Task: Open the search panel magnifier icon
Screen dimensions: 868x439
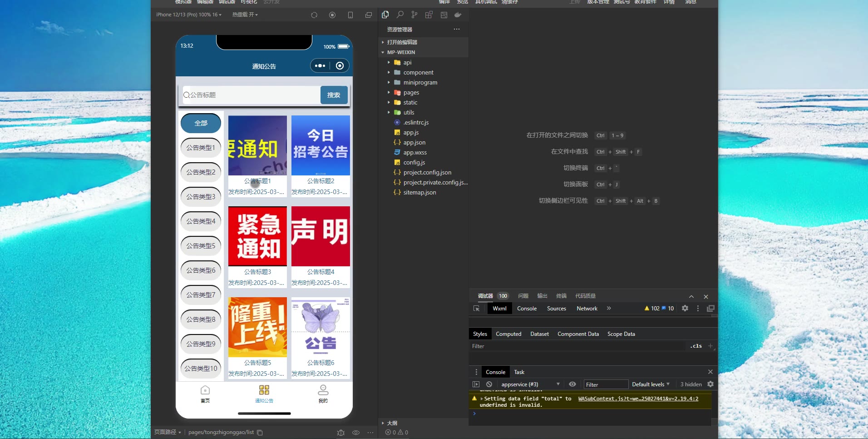Action: click(x=400, y=15)
